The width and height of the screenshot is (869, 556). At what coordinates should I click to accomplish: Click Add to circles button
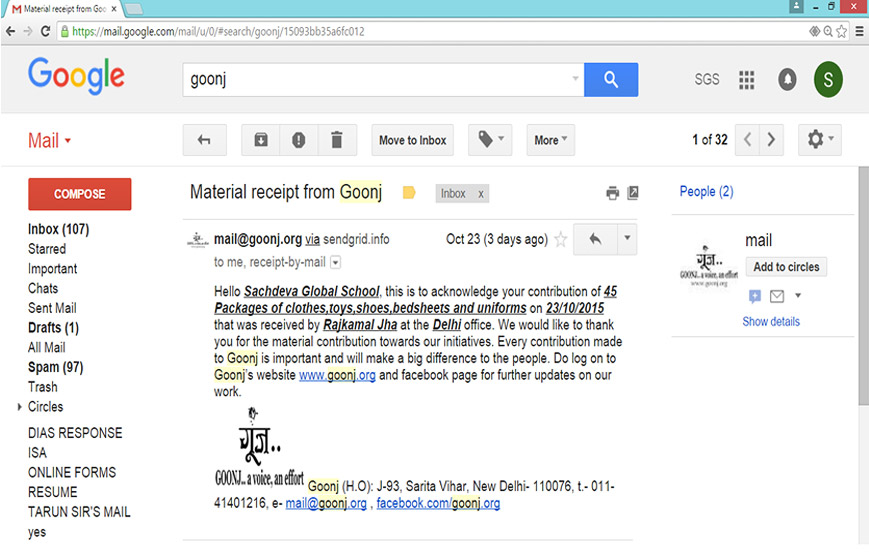click(786, 267)
